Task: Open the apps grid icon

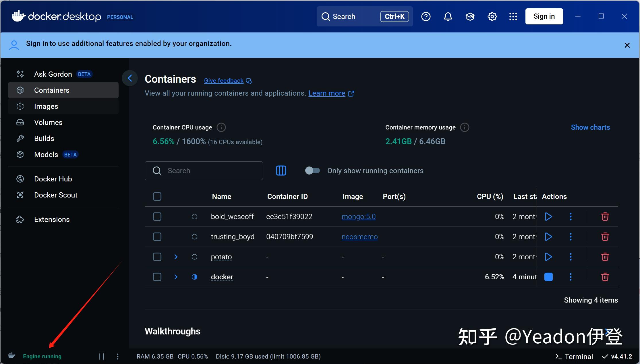Action: click(513, 17)
